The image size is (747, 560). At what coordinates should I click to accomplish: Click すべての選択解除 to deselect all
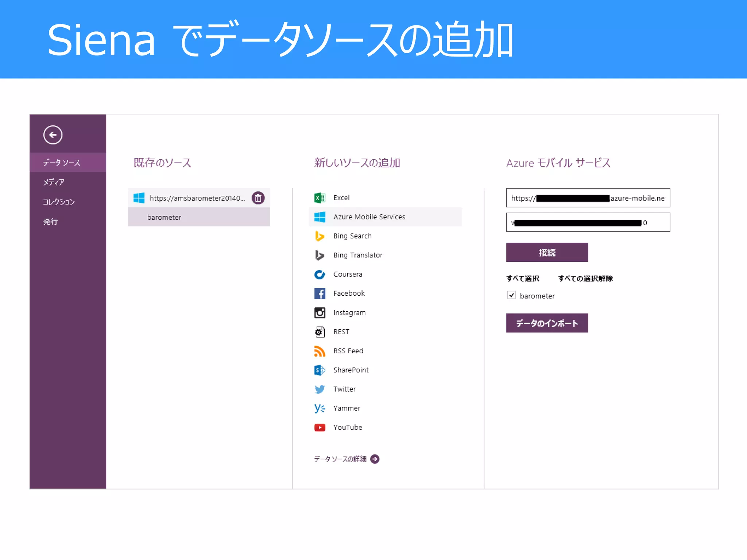tap(585, 279)
